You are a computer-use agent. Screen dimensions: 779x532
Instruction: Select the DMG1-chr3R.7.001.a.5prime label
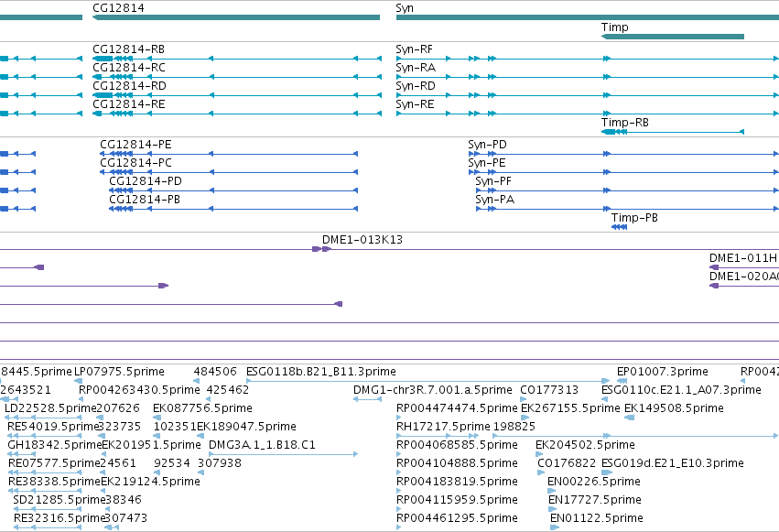click(433, 390)
